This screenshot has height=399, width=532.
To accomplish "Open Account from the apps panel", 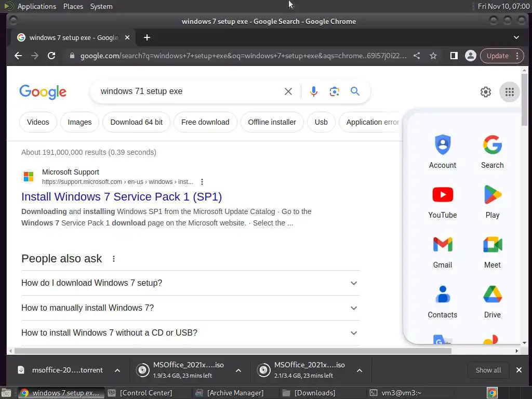I will point(443,151).
